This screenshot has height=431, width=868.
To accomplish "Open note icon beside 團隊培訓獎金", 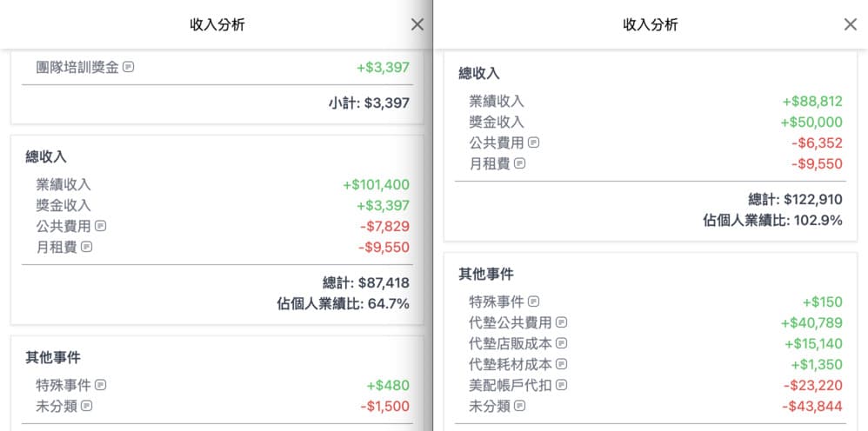I will pos(129,68).
